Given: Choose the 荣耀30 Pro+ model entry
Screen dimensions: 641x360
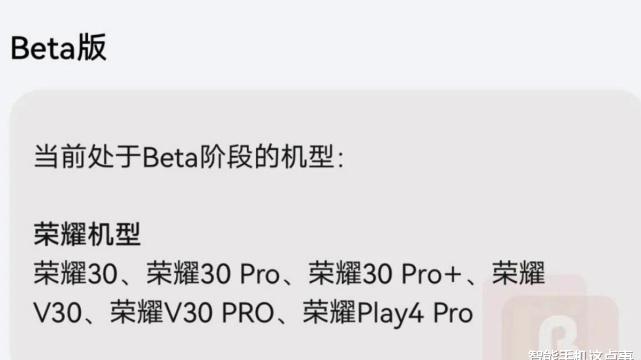Looking at the screenshot, I should click(384, 273).
